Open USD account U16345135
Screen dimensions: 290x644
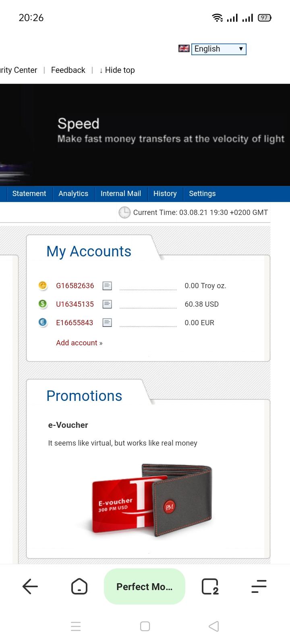point(75,304)
